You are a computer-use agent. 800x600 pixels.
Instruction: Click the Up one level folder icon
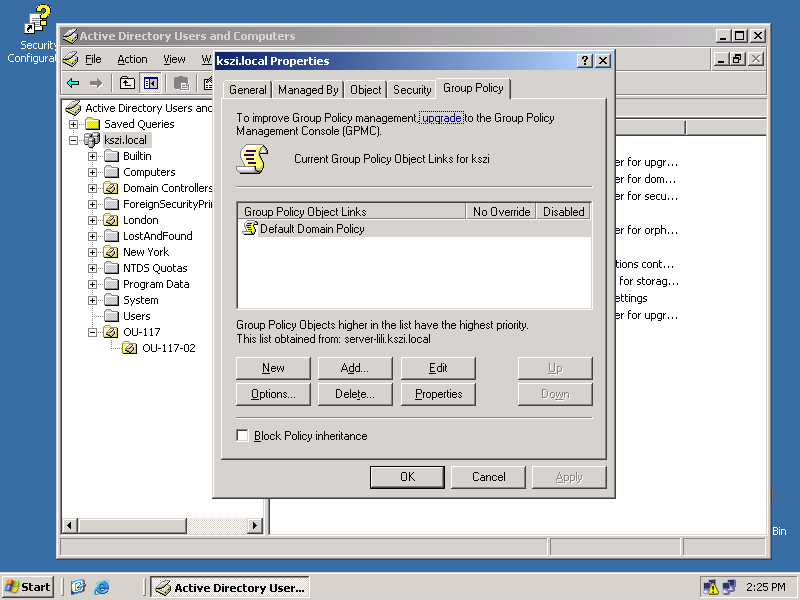[x=127, y=83]
